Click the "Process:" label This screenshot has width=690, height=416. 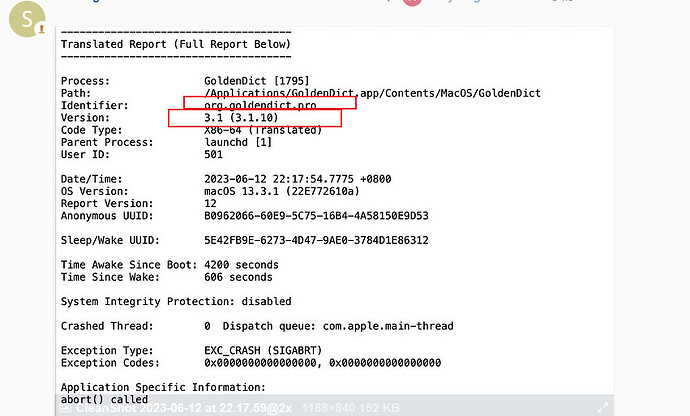[x=85, y=81]
